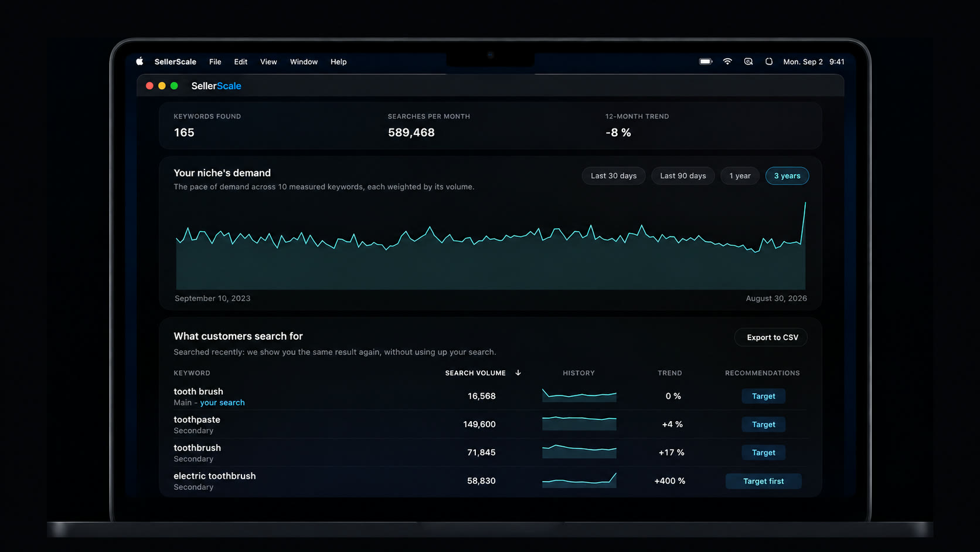Open the Control Center icon in menu bar
This screenshot has height=552, width=980.
(x=769, y=62)
